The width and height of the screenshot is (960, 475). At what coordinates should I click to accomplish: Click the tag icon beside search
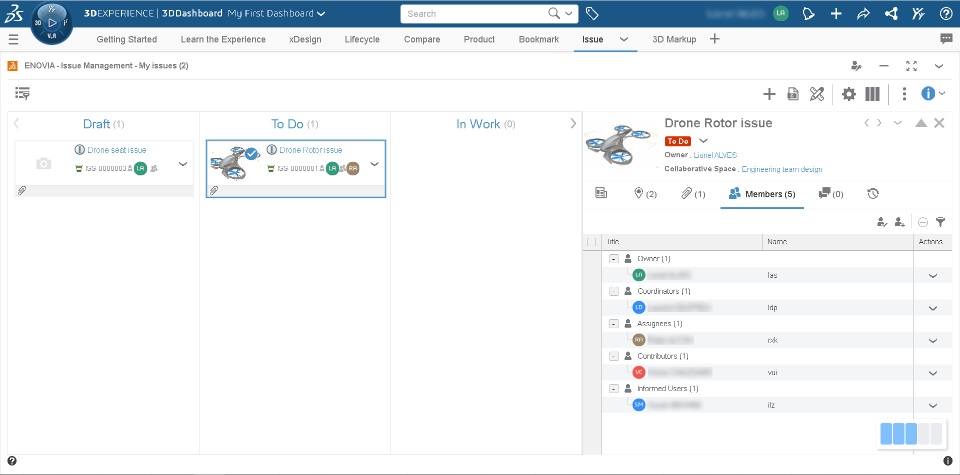click(592, 14)
